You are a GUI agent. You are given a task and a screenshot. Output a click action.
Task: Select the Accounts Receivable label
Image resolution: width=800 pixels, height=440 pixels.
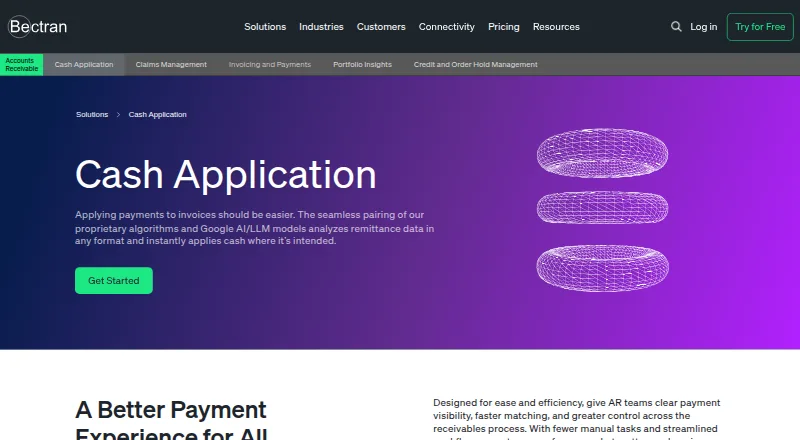[x=21, y=64]
